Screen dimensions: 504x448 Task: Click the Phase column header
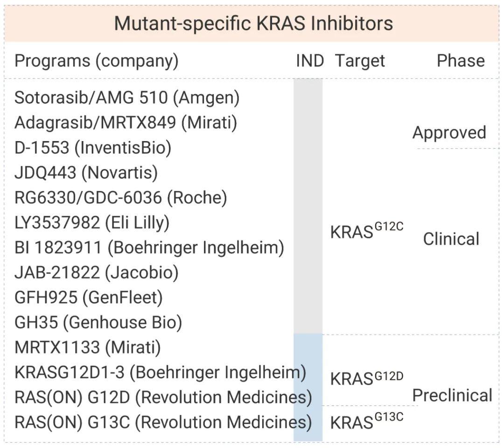[x=460, y=61]
